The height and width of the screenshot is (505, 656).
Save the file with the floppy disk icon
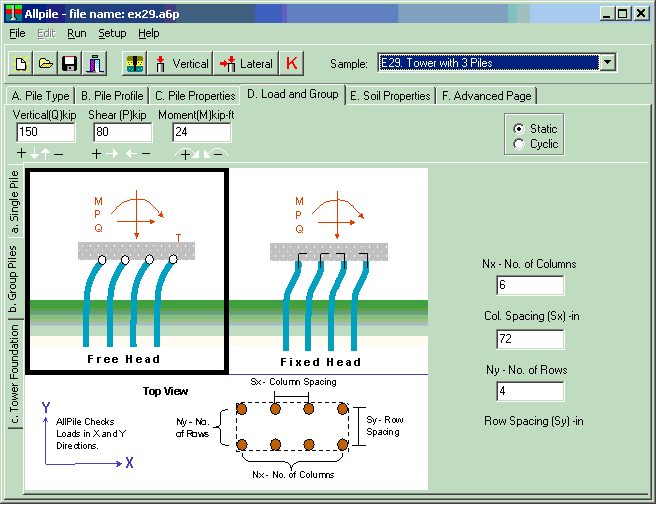tap(69, 64)
